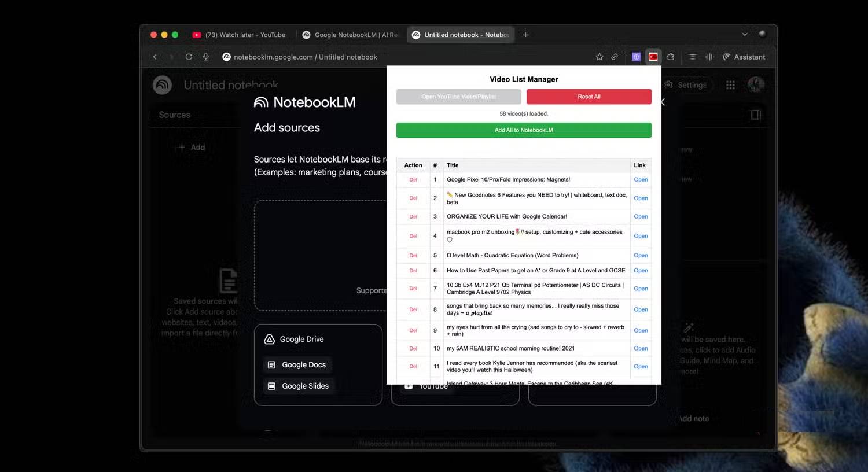Click the Google Slides icon
This screenshot has height=472, width=868.
(x=271, y=386)
